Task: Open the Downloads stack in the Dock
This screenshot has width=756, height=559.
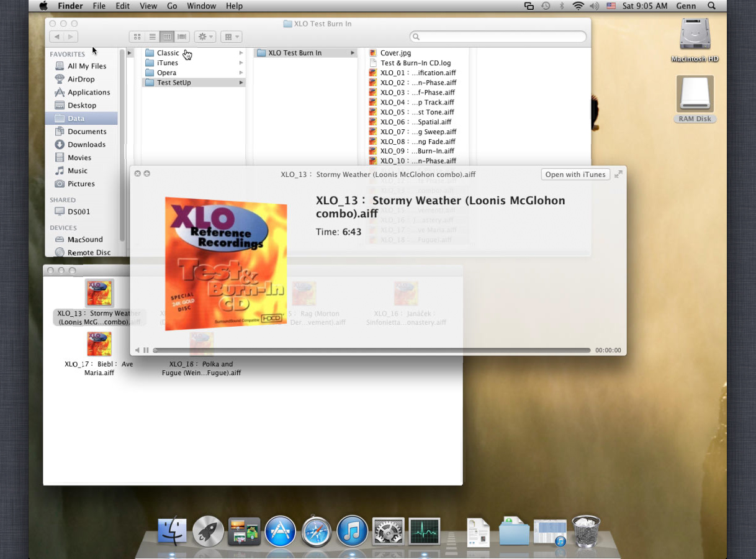Action: coord(514,531)
